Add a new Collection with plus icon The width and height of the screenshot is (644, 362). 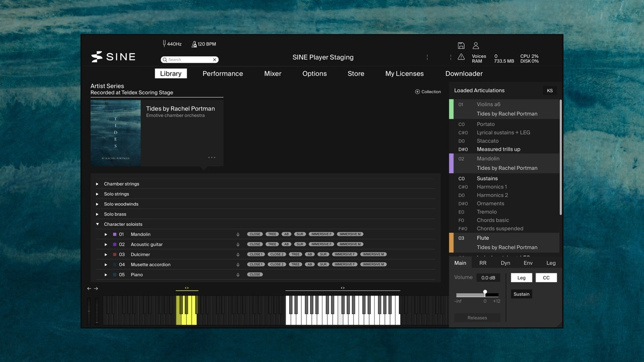point(418,92)
